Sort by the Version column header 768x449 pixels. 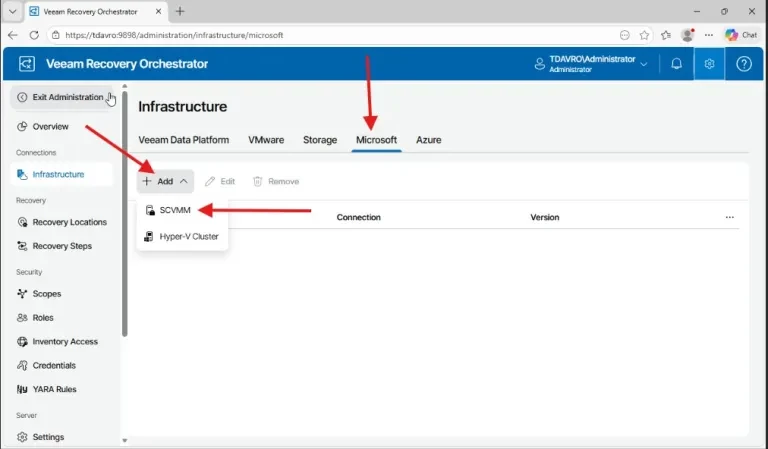click(545, 217)
